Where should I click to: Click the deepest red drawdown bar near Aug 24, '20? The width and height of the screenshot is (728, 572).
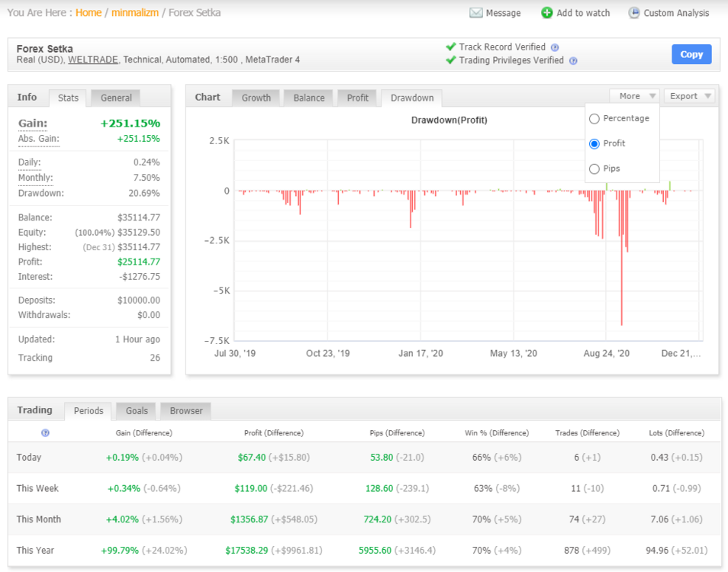click(622, 258)
